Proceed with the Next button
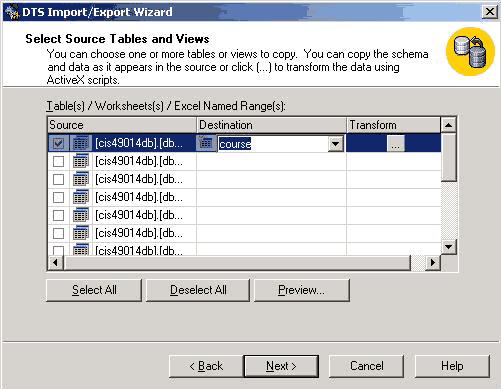Screen dimensions: 501x389 tap(281, 366)
